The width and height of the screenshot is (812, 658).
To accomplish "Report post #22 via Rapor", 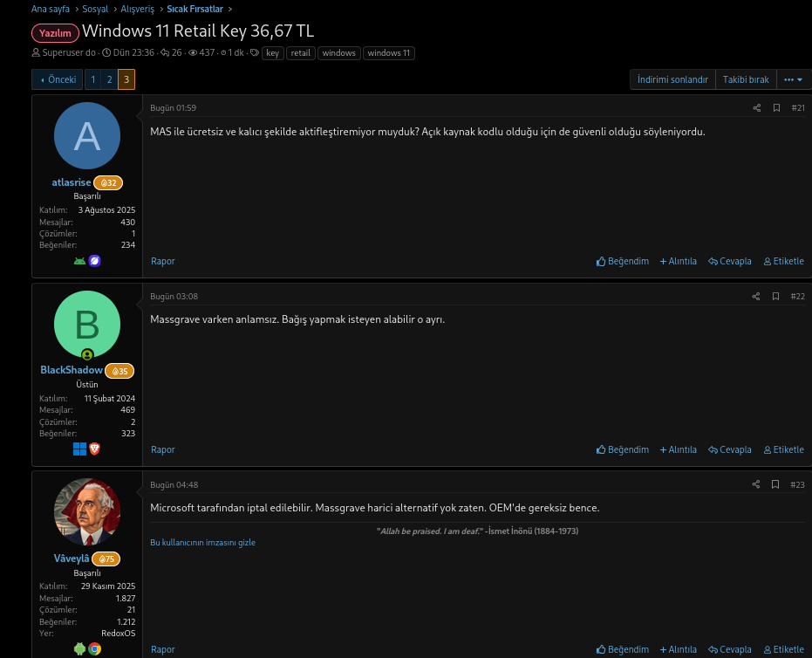I will [162, 449].
